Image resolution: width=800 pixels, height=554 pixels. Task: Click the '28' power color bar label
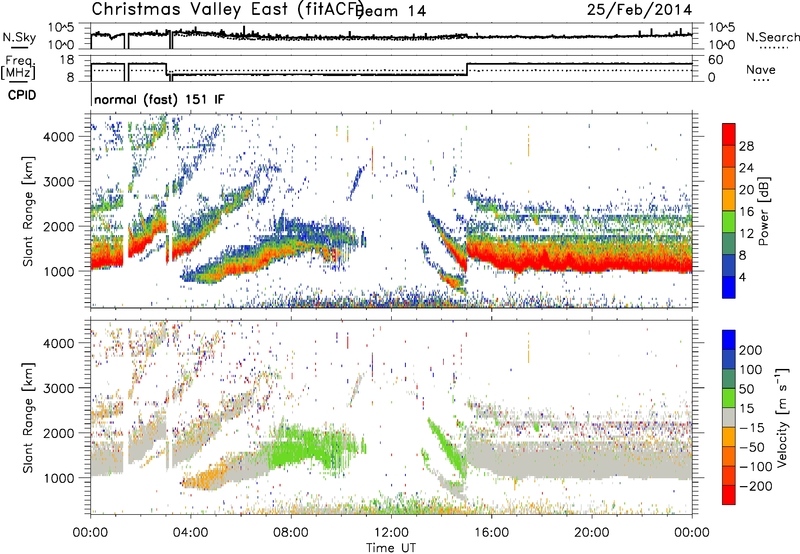click(746, 146)
